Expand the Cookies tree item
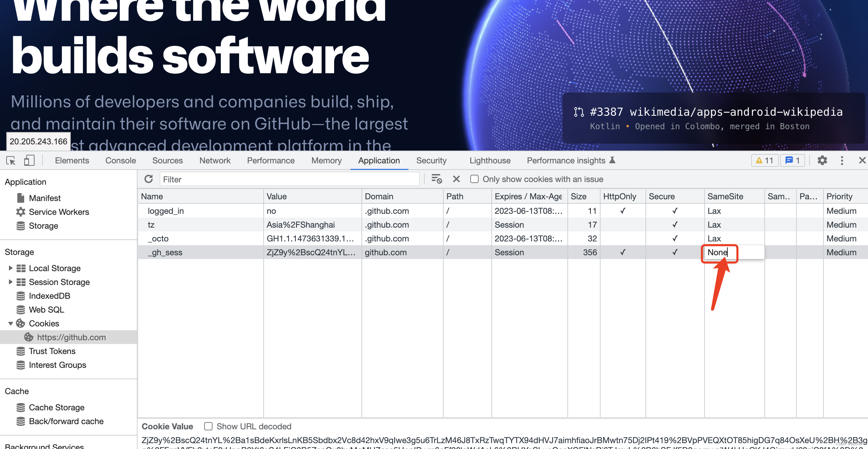Image resolution: width=868 pixels, height=449 pixels. (10, 324)
